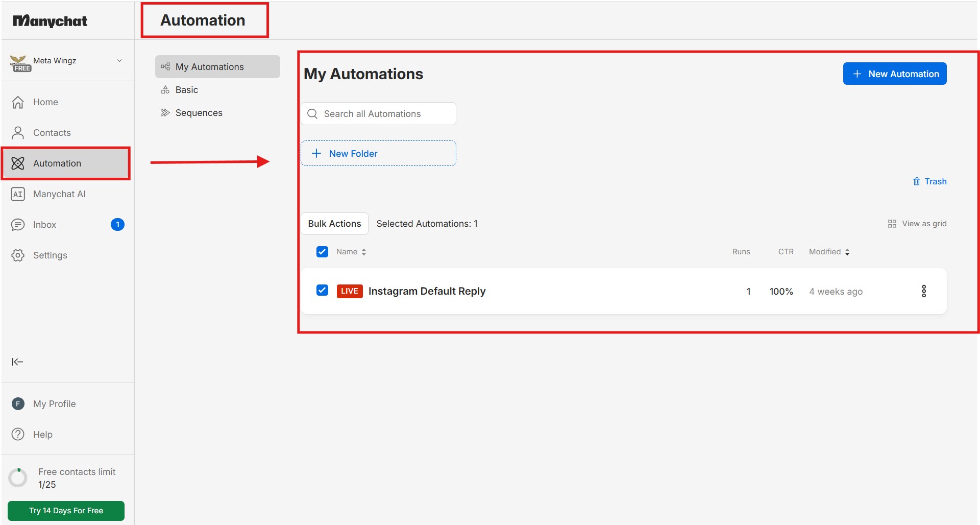980x525 pixels.
Task: Click the 4 weeks ago modified value
Action: [x=836, y=292]
